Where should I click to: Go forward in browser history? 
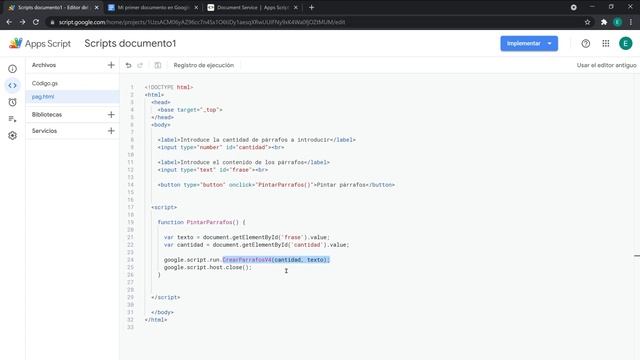point(22,22)
